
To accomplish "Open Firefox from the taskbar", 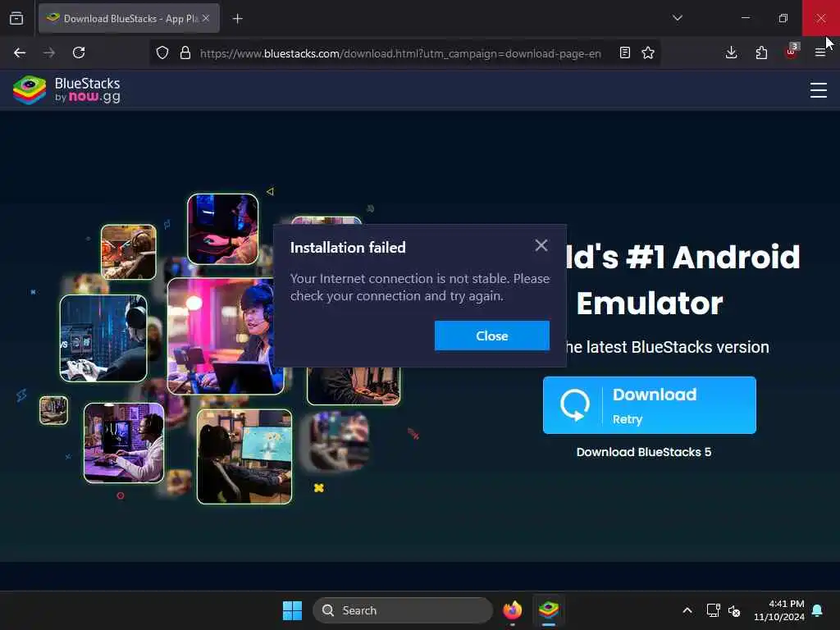I will (x=513, y=610).
